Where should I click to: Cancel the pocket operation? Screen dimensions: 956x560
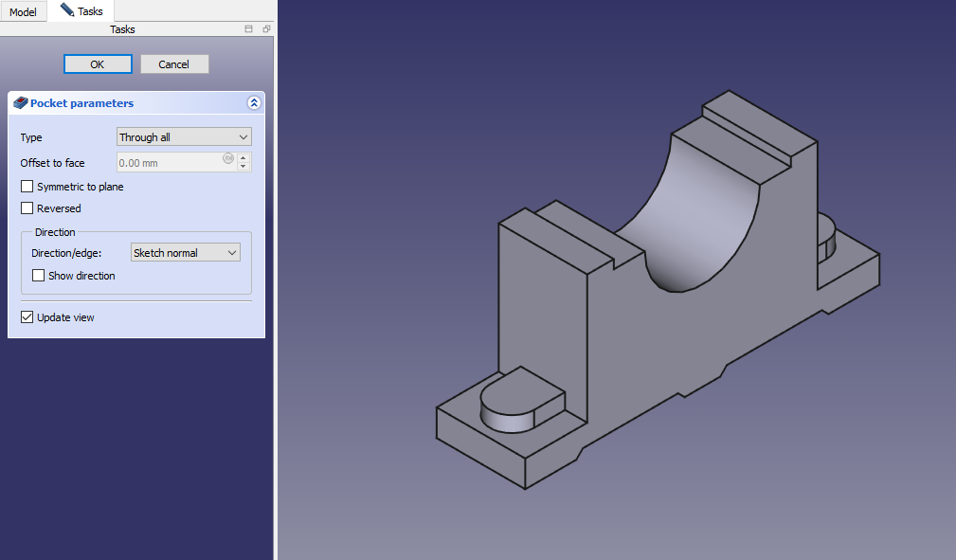(x=174, y=64)
